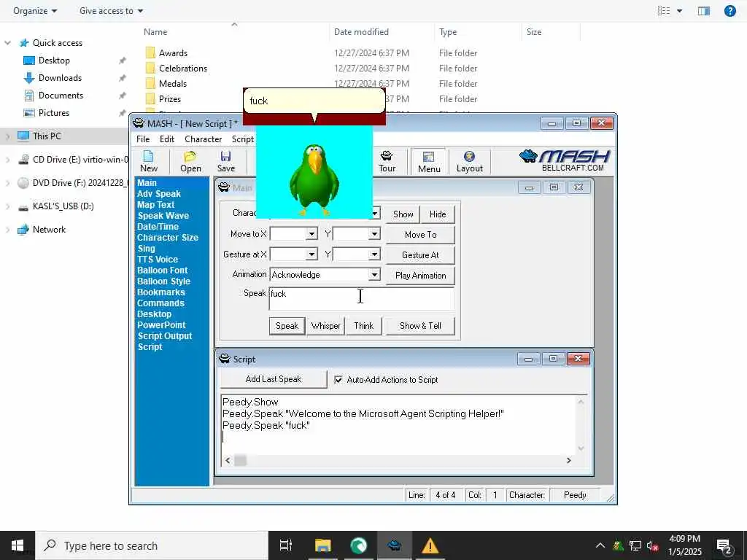Open the Edit menu in MASH
The height and width of the screenshot is (560, 747).
(167, 139)
